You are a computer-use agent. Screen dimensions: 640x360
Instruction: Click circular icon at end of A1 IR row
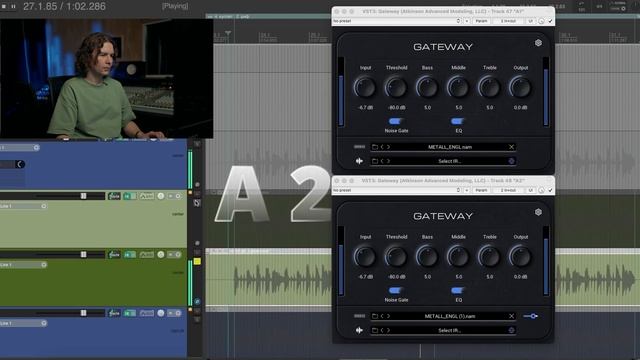click(x=511, y=161)
